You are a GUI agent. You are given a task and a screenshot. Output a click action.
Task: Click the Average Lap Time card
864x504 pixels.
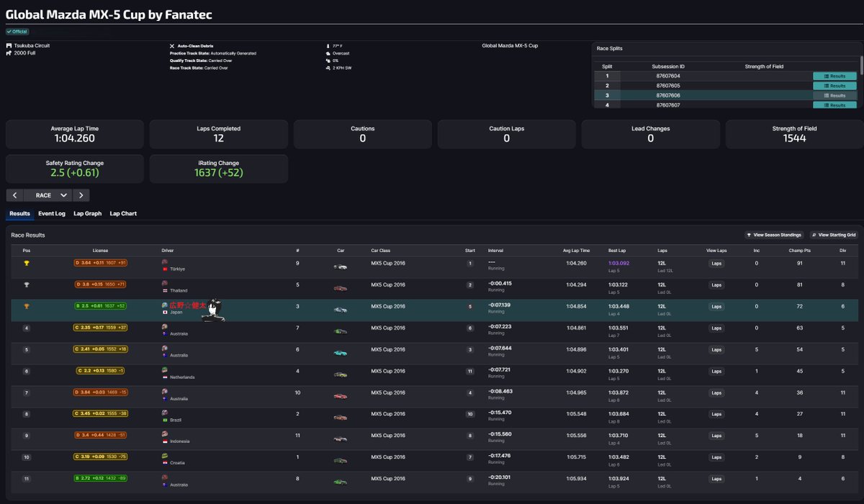click(75, 134)
